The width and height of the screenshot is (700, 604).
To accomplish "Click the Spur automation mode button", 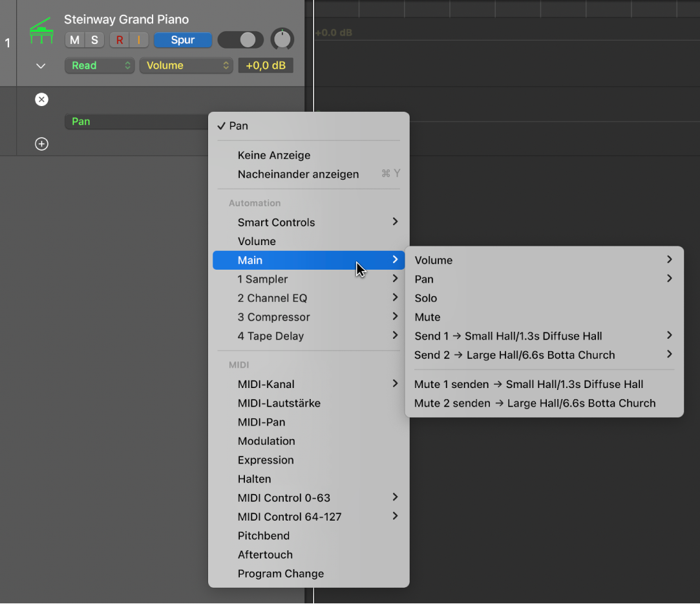I will pyautogui.click(x=183, y=40).
